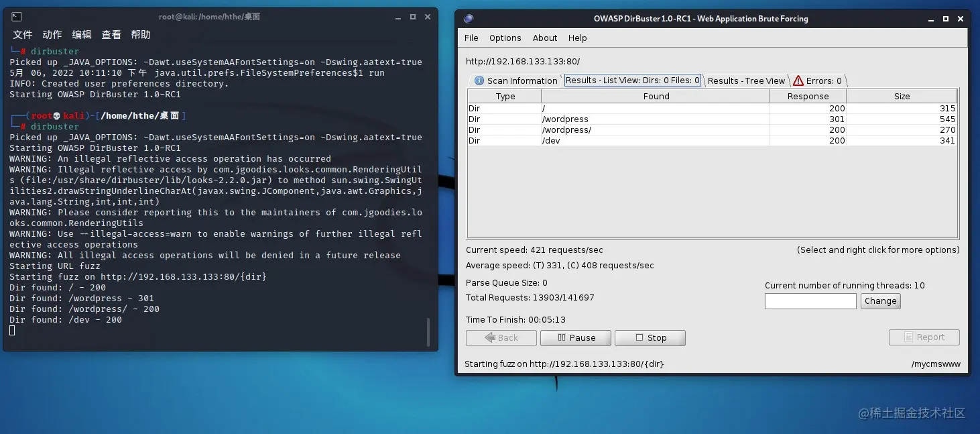This screenshot has height=434, width=980.
Task: Open the 查看 menu in the terminal
Action: (x=111, y=35)
